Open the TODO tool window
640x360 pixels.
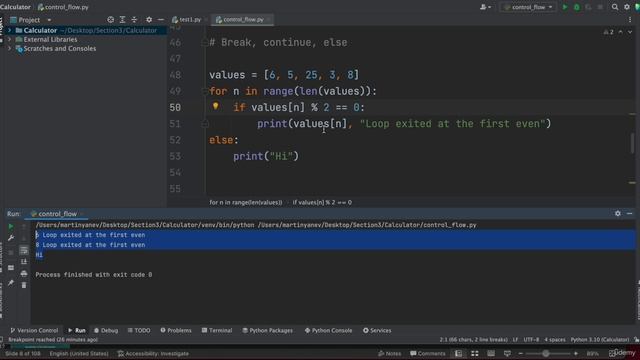click(139, 331)
